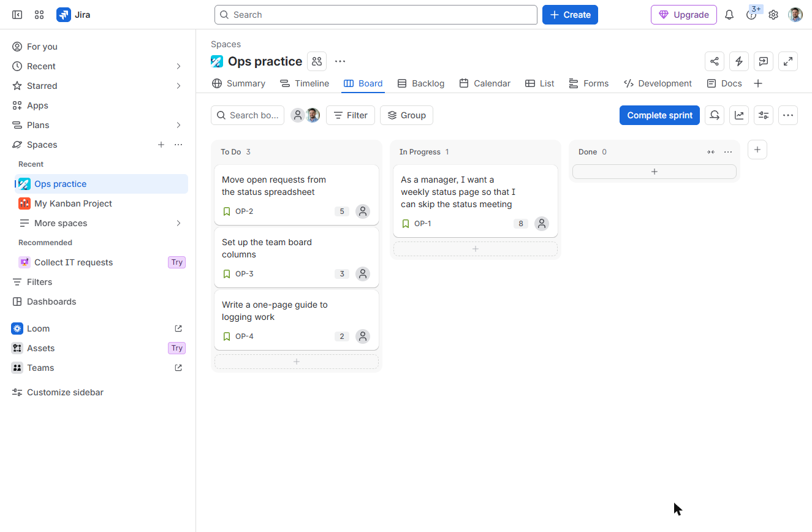Add a new column with plus icon
812x532 pixels.
coord(757,150)
